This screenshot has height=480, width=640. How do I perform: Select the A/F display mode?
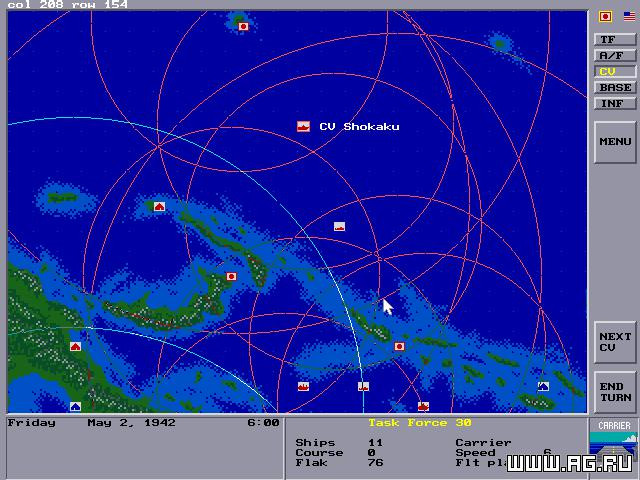(615, 56)
